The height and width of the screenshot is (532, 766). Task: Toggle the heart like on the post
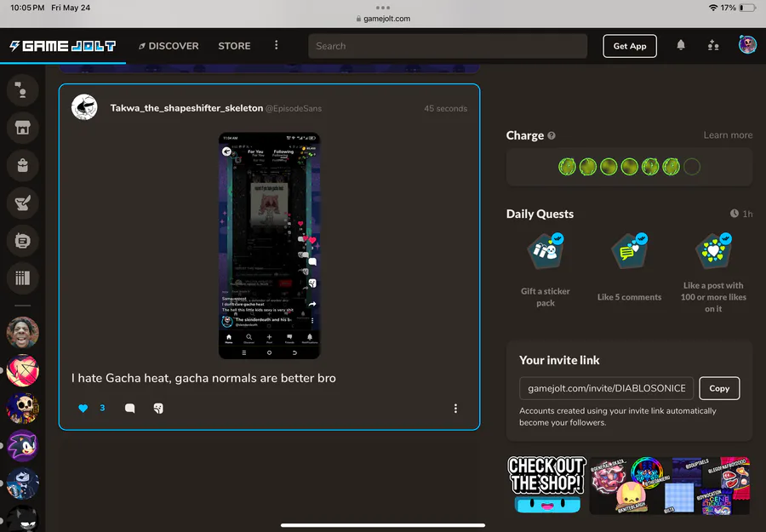click(83, 409)
